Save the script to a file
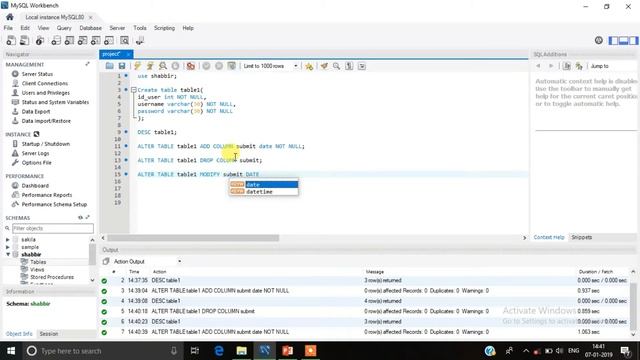This screenshot has width=640, height=360. click(122, 66)
